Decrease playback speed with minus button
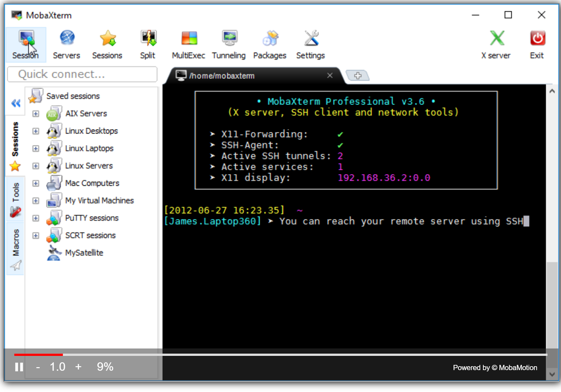This screenshot has width=561, height=392. coord(38,367)
